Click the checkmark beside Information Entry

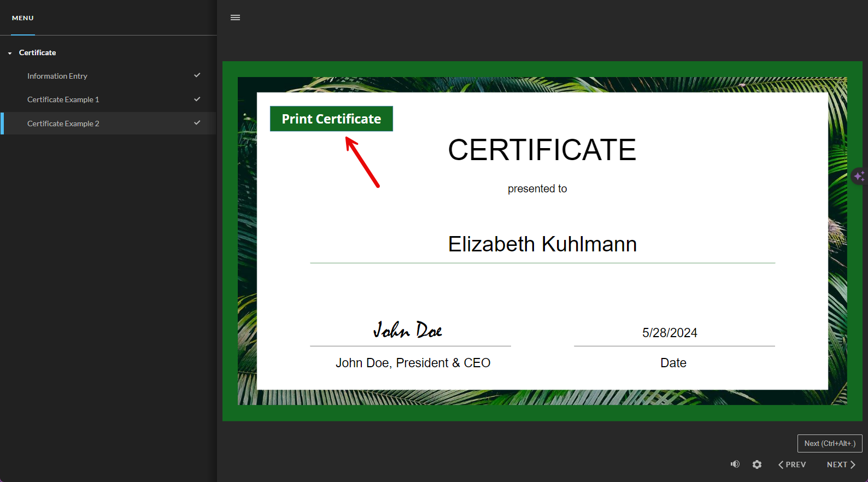(197, 75)
